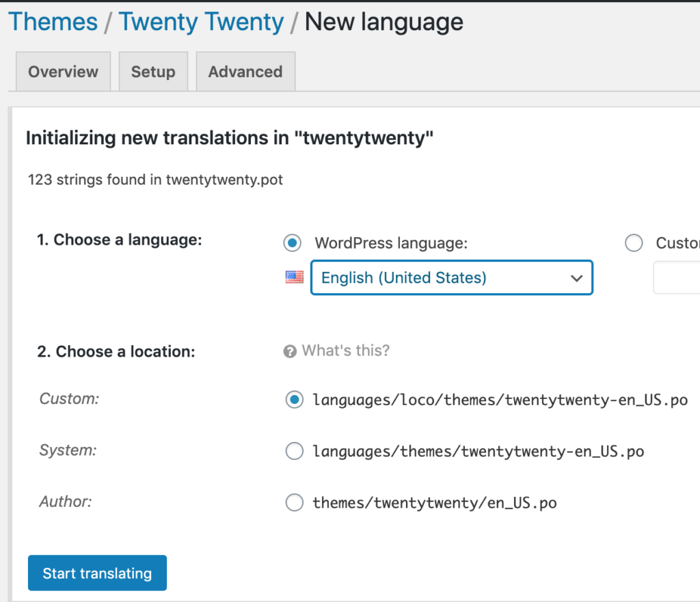Click the WordPress language: label
Image resolution: width=700 pixels, height=602 pixels.
point(391,243)
